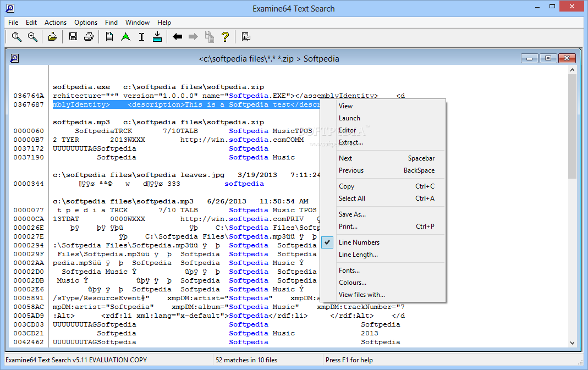Click the extract download-arrow toolbar icon
Screen dimensions: 588x370
157,37
